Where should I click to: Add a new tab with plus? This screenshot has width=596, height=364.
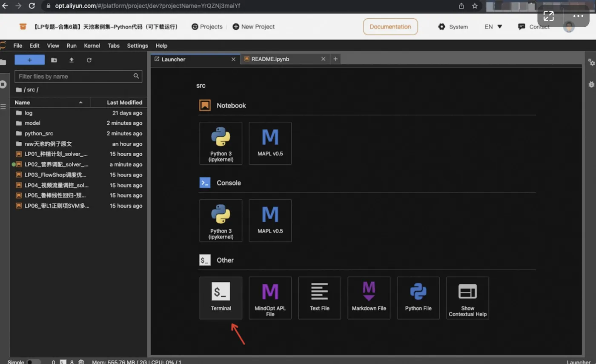(335, 59)
